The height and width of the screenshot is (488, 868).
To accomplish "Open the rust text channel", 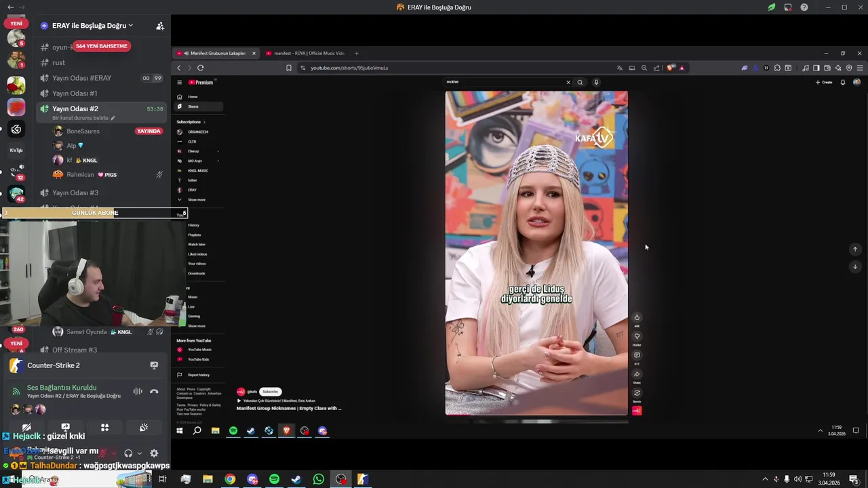I will [58, 62].
